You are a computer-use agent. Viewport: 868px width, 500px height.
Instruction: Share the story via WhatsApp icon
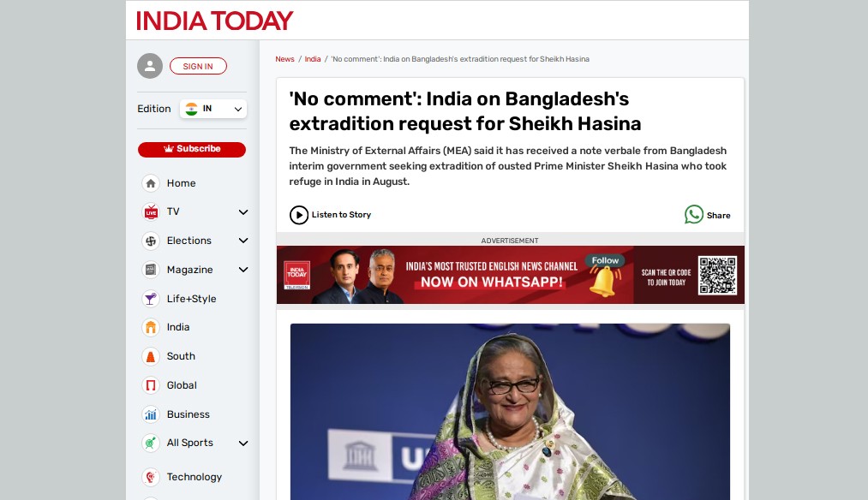tap(693, 215)
